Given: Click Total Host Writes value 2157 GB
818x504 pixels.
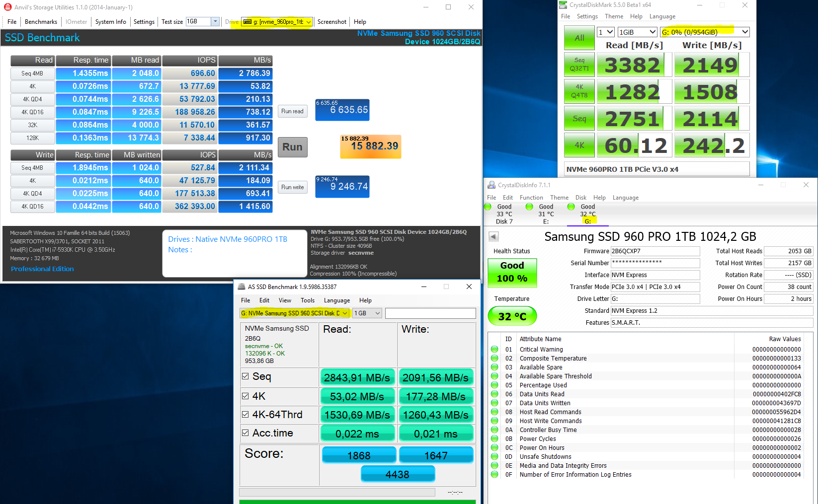Looking at the screenshot, I should (x=788, y=263).
